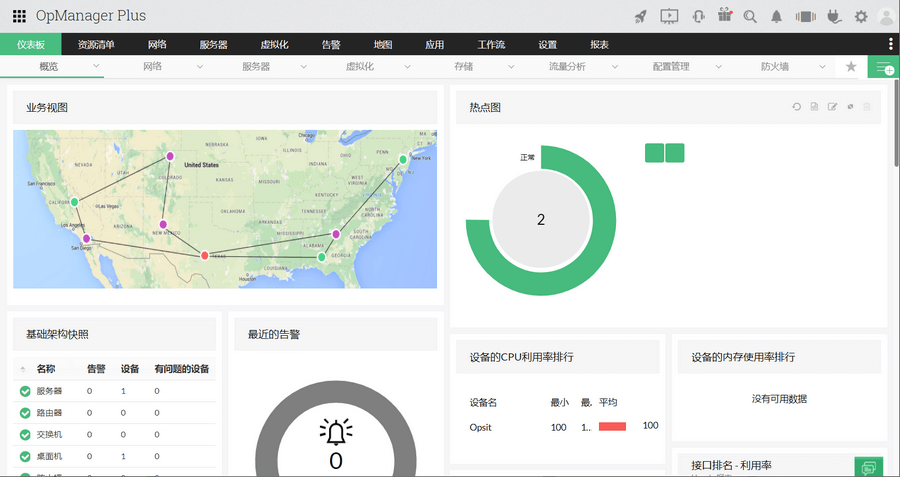Switch to the 流量分析 dashboard tab
900x477 pixels.
[x=568, y=67]
